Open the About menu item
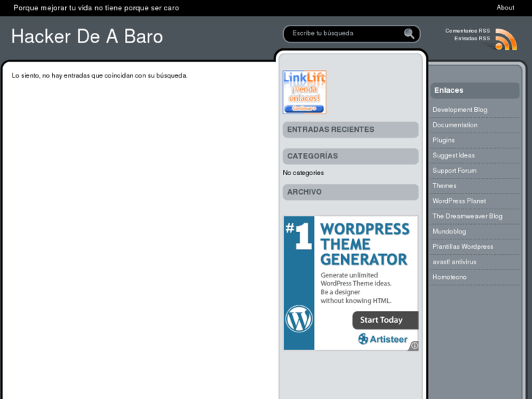This screenshot has width=532, height=399. tap(505, 7)
